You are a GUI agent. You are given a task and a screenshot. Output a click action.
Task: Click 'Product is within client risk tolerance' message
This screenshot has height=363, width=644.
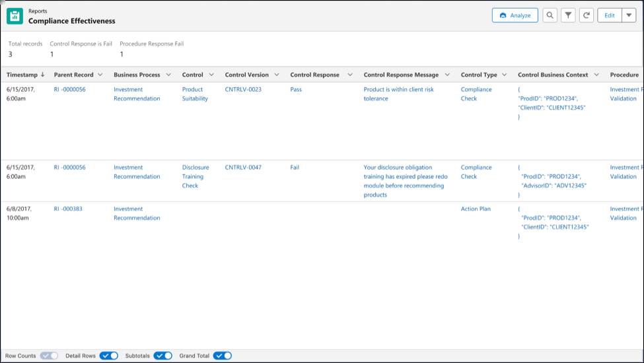click(x=398, y=94)
